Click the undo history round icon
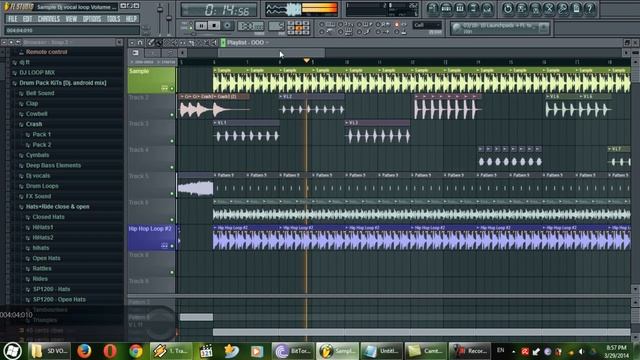The width and height of the screenshot is (640, 360). (x=508, y=8)
